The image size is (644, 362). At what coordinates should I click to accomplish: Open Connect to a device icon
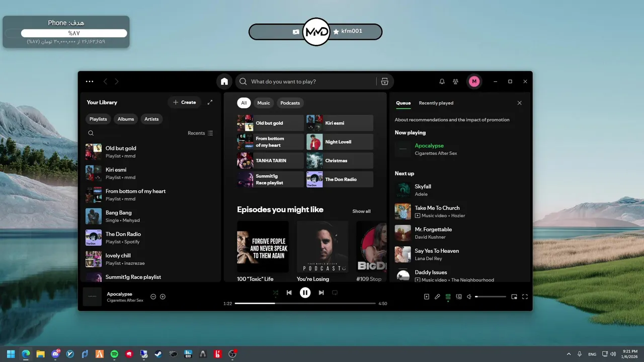pyautogui.click(x=459, y=297)
